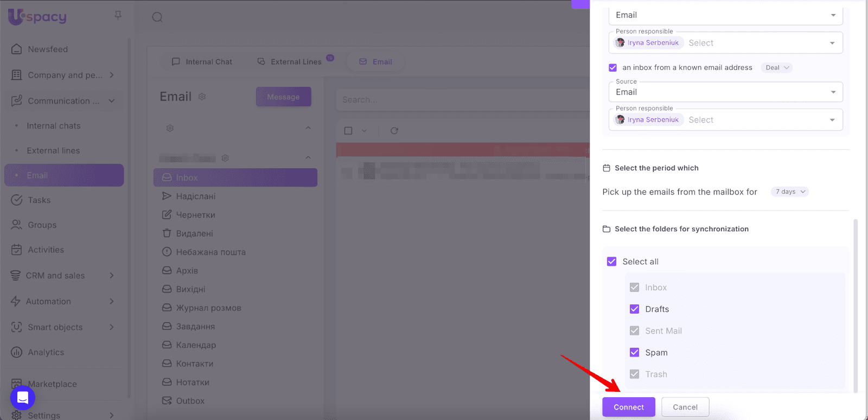Open the Deal entity type dropdown
Screen dimensions: 868x420
(x=777, y=68)
